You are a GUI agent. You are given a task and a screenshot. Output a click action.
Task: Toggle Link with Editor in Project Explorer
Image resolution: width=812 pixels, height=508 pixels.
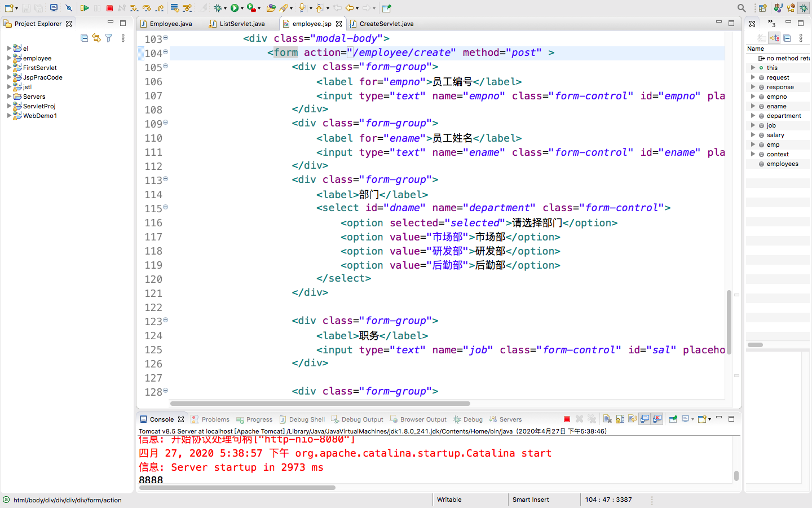[x=96, y=38]
